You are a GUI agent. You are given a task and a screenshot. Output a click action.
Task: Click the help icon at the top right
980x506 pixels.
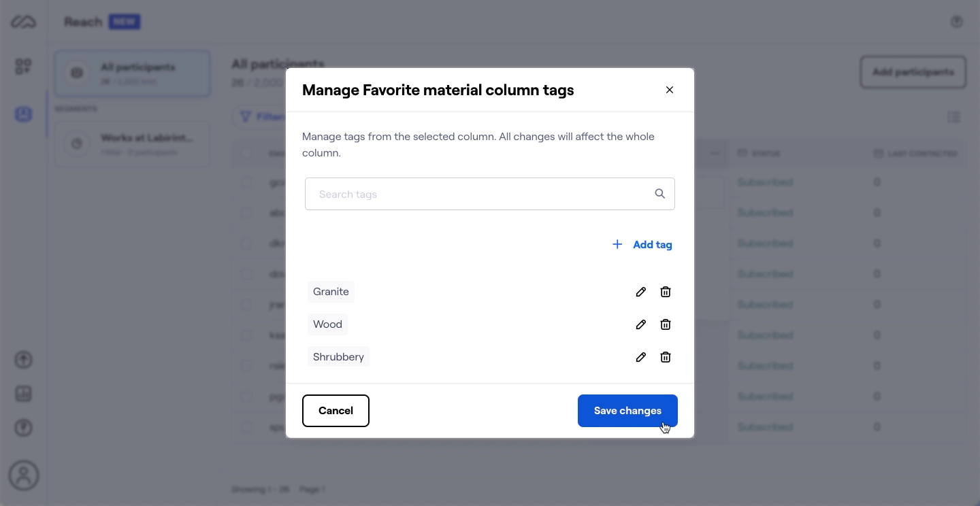957,21
